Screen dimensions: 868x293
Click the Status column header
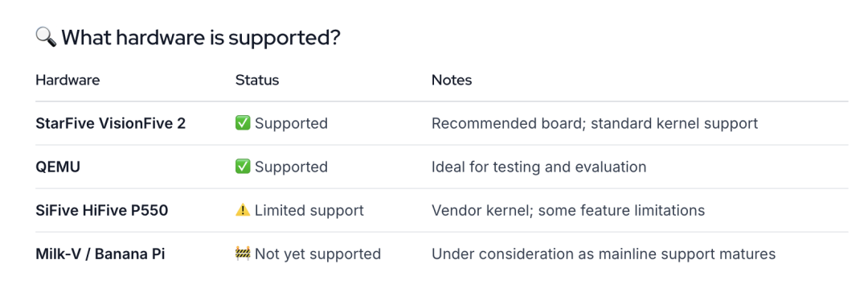point(257,80)
